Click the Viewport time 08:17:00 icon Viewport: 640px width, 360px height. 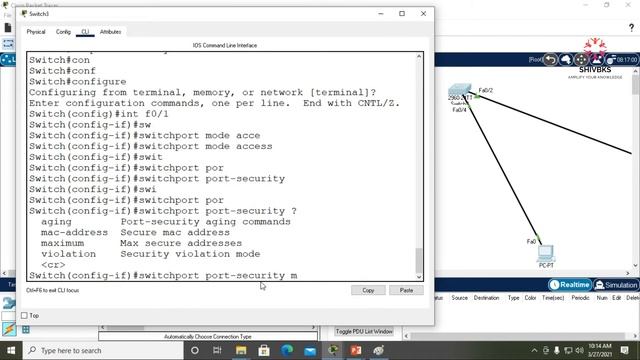[622, 60]
